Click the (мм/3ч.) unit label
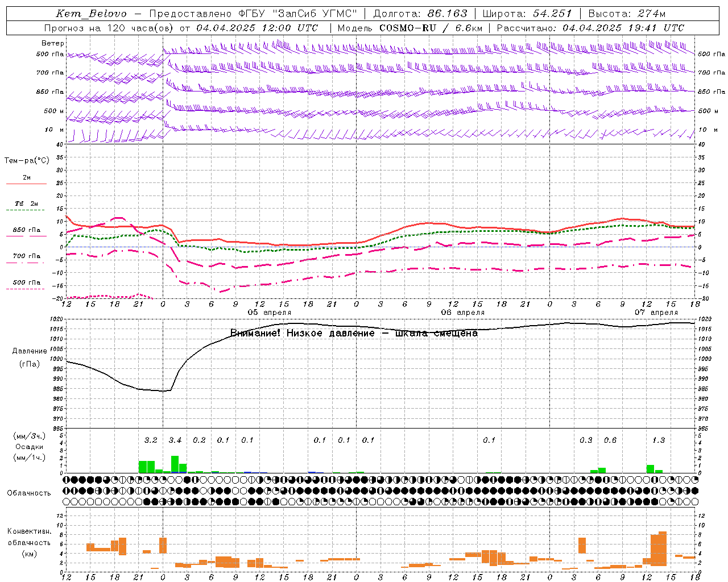The image size is (728, 582). point(30,436)
